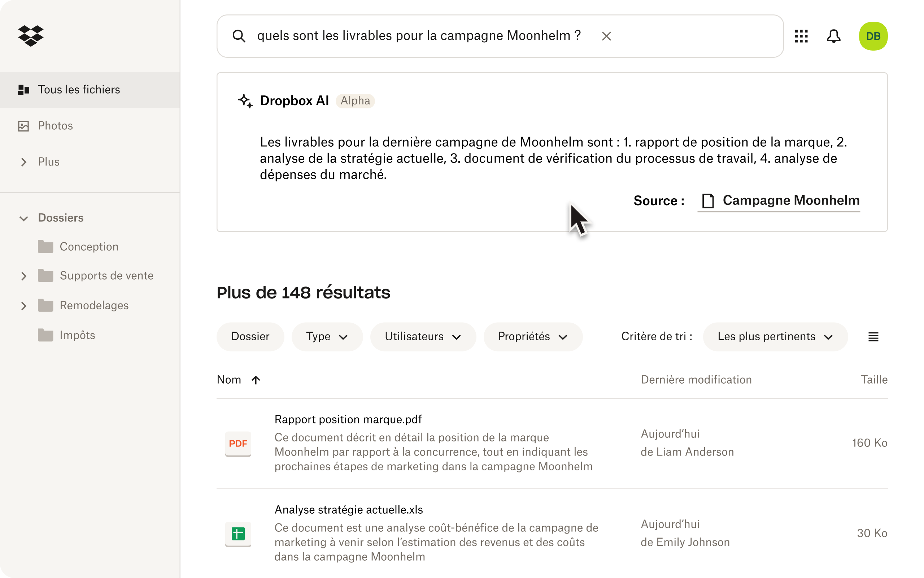
Task: Click the Supports de vente folder icon
Action: tap(45, 276)
